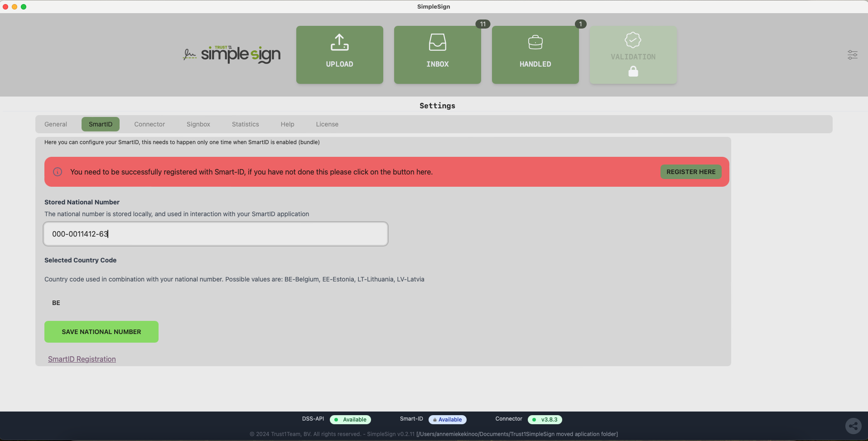Viewport: 868px width, 441px height.
Task: Click the country code possible values description
Action: [x=234, y=279]
